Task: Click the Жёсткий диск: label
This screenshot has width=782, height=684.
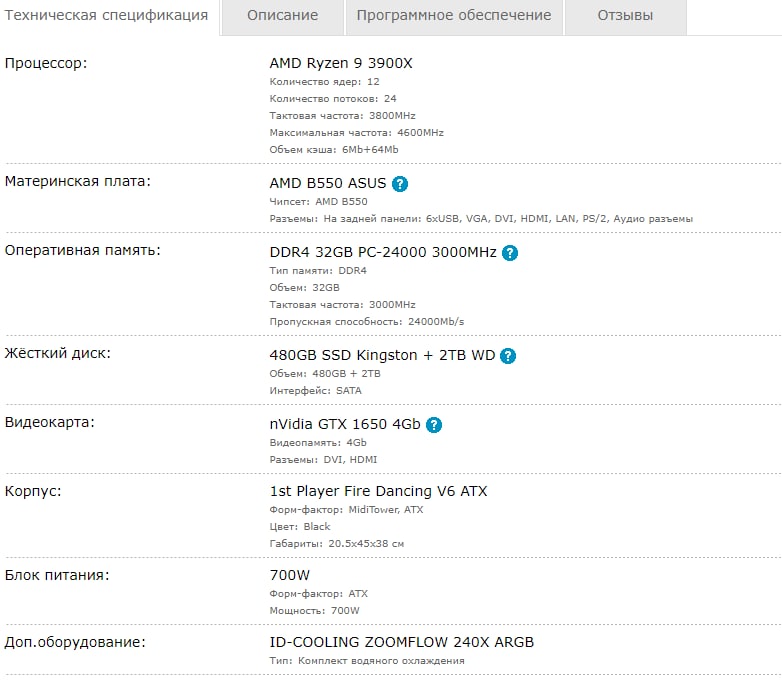Action: (58, 353)
